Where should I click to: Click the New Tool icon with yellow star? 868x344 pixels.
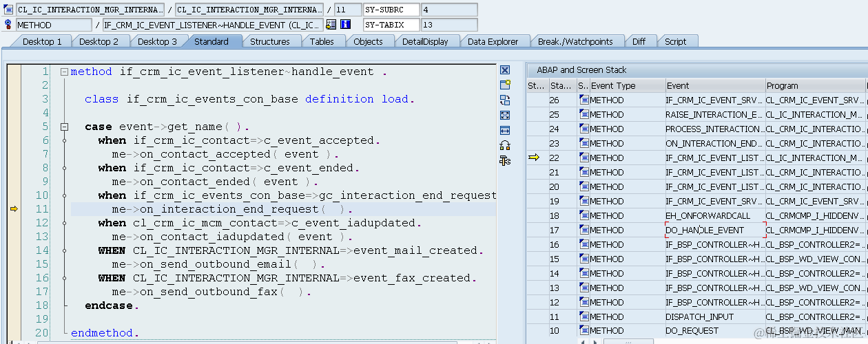click(505, 85)
